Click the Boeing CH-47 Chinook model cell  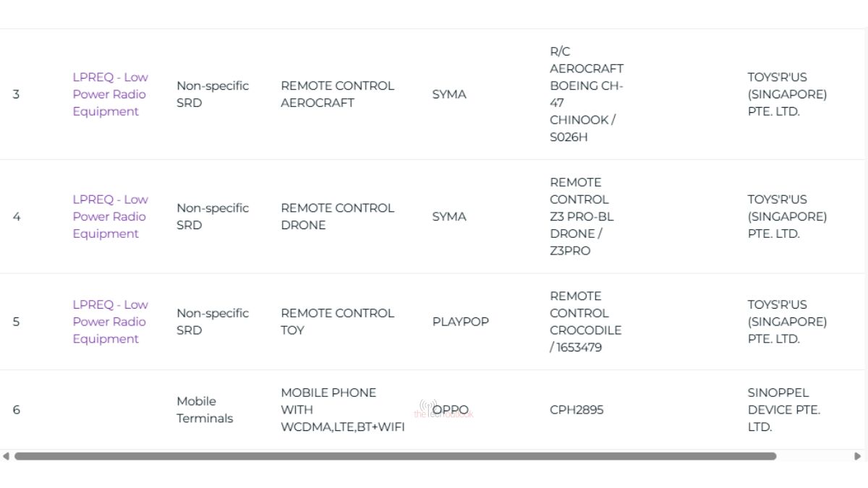point(587,94)
